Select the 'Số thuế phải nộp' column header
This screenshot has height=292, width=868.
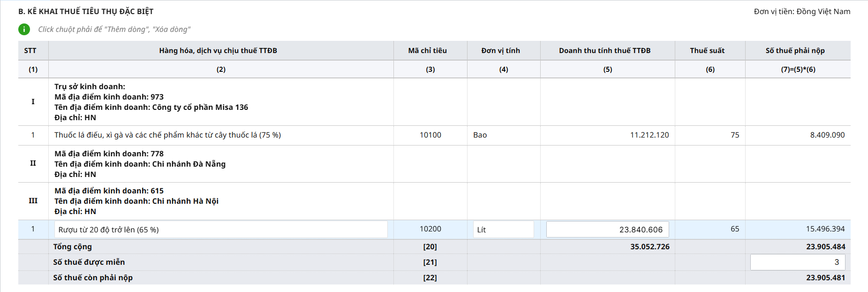point(795,51)
